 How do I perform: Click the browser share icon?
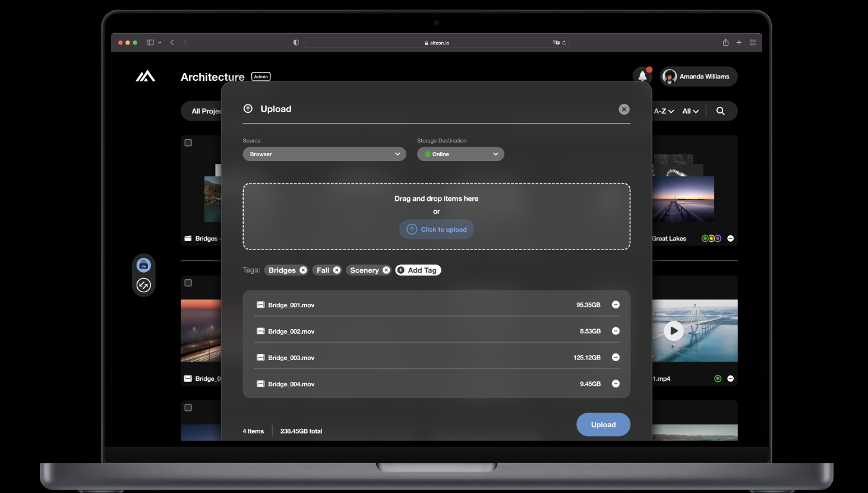pos(725,42)
